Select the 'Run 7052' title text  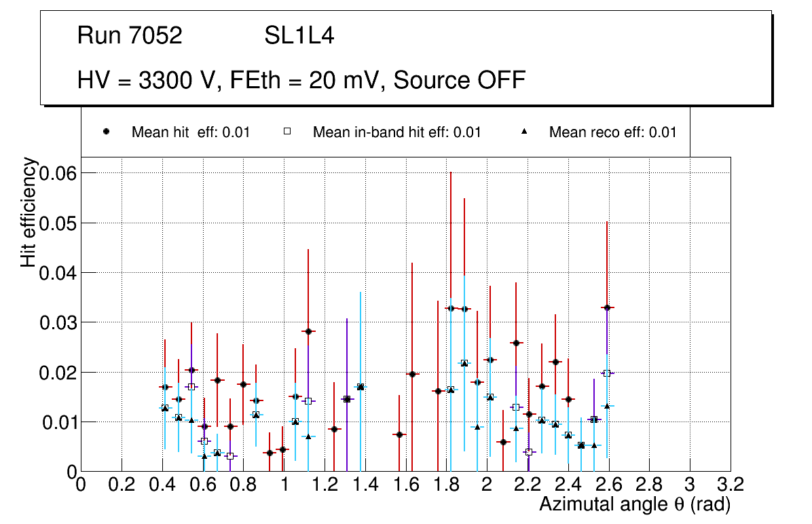[x=130, y=36]
